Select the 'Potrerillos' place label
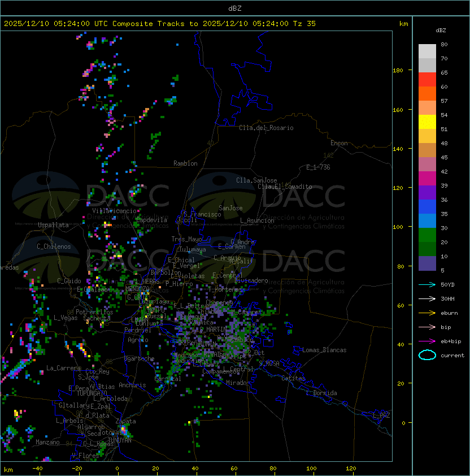The height and width of the screenshot is (476, 470). tap(94, 312)
